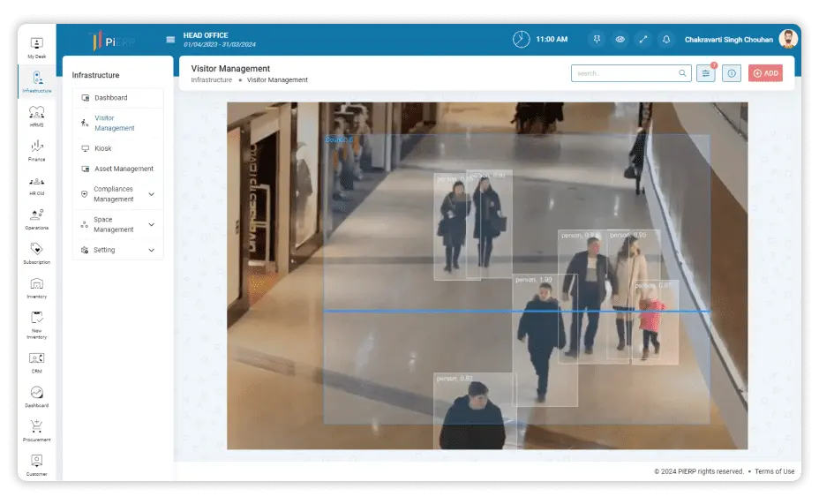Select Kiosk in the Infrastructure menu

(103, 148)
